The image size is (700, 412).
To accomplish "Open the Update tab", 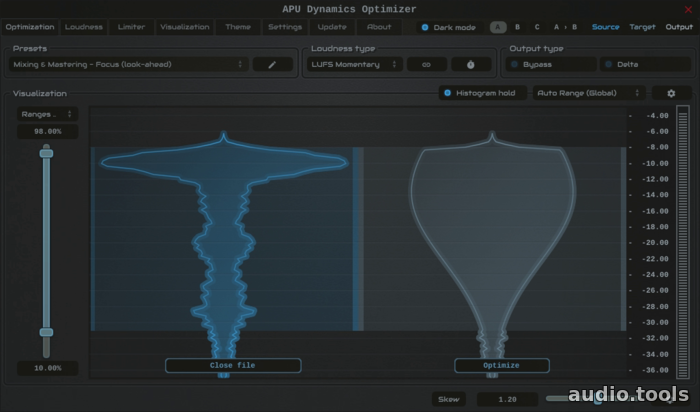I will click(x=332, y=27).
